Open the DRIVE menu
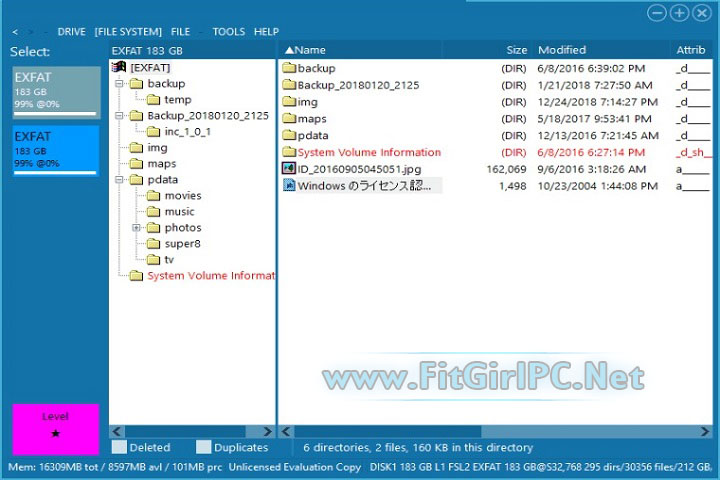The image size is (720, 480). click(71, 32)
